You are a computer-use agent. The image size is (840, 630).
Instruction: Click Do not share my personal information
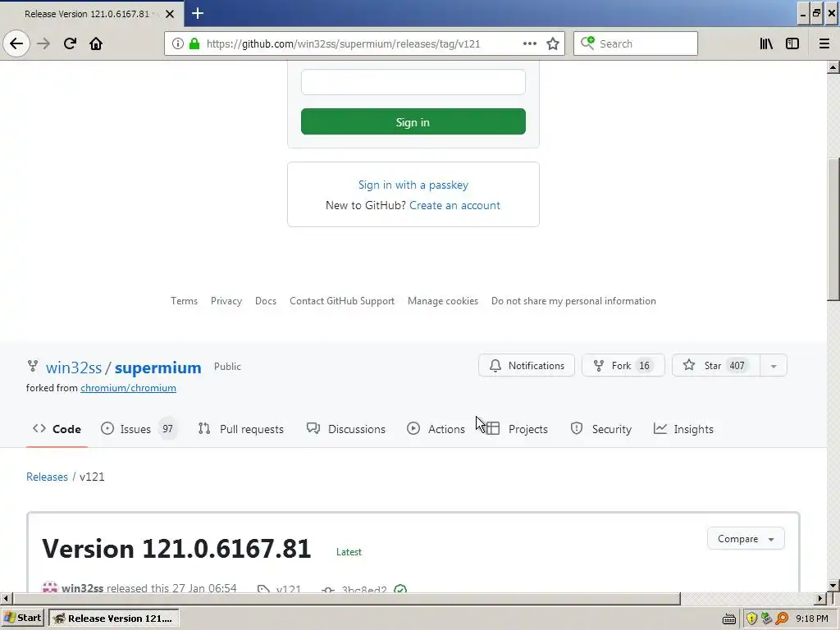coord(573,301)
